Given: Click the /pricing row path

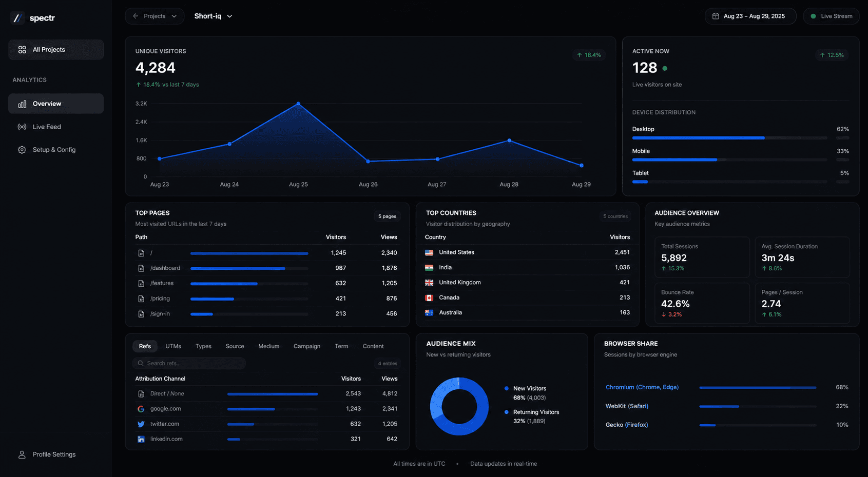Looking at the screenshot, I should click(160, 299).
